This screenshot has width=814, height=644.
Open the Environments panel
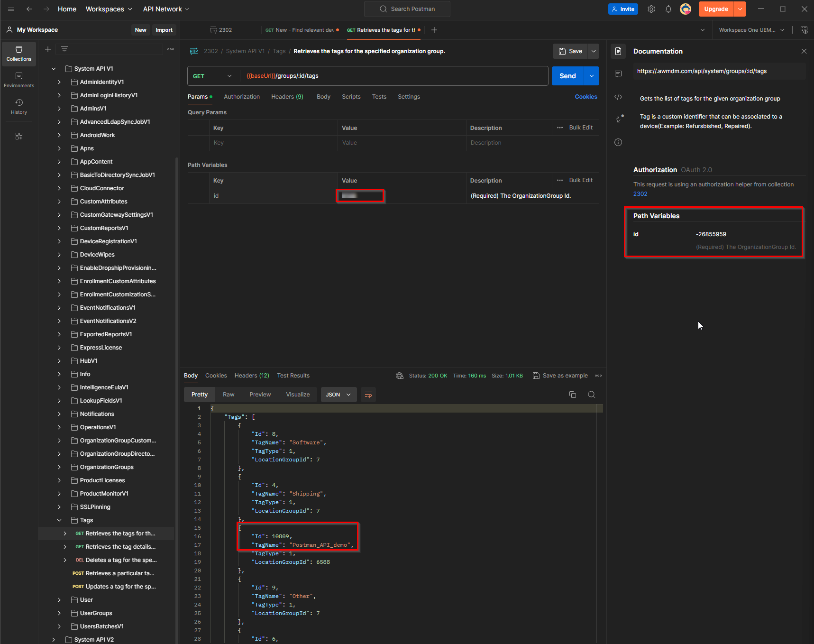(18, 79)
